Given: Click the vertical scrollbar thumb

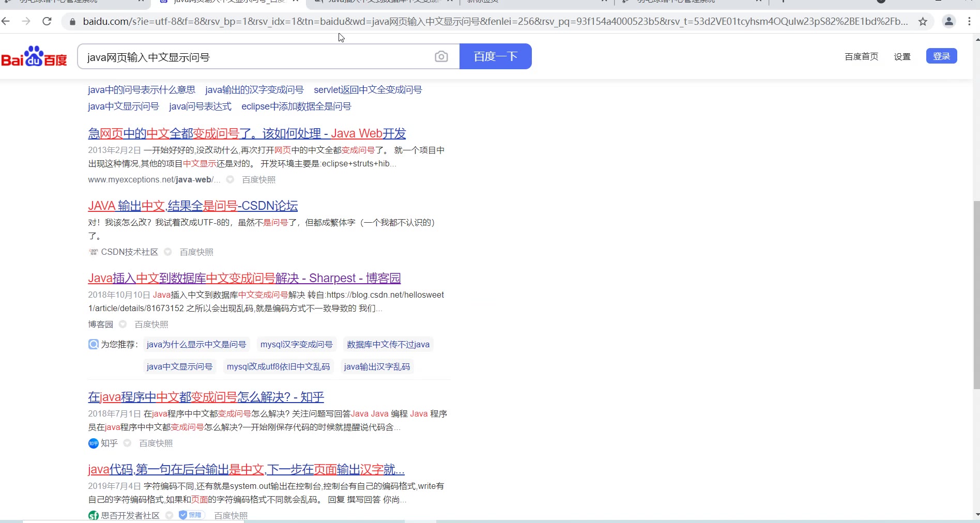Looking at the screenshot, I should point(976,295).
